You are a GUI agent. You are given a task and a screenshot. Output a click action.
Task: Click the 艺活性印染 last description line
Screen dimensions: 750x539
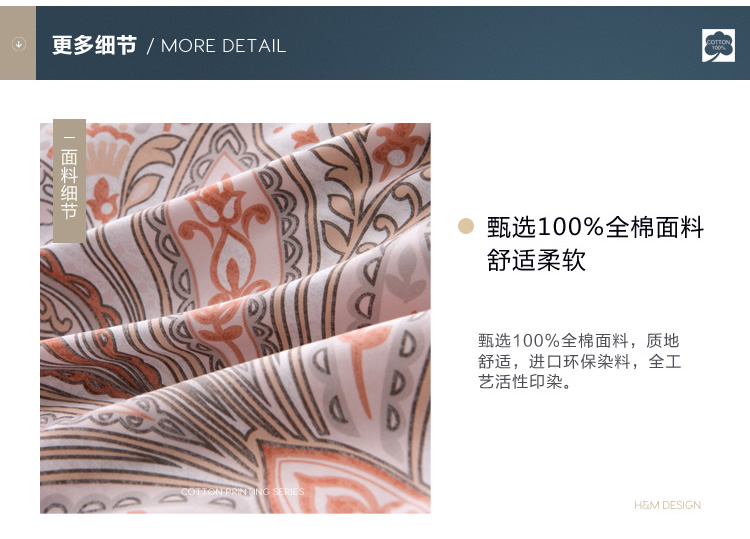tap(524, 382)
